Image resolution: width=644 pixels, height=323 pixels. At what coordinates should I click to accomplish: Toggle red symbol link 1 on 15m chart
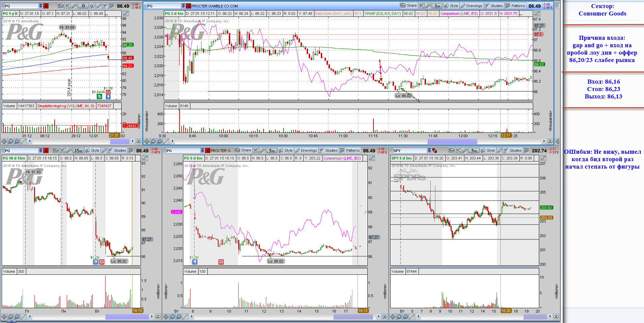click(x=46, y=150)
